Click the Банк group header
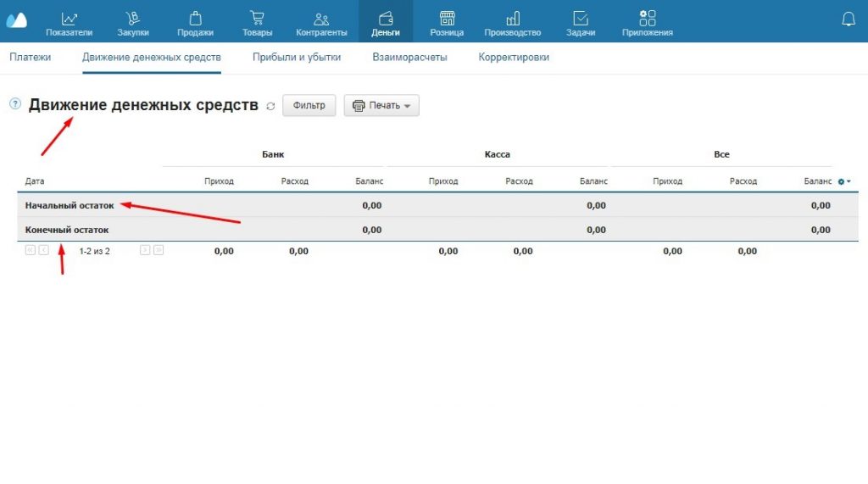The width and height of the screenshot is (868, 484). tap(273, 154)
